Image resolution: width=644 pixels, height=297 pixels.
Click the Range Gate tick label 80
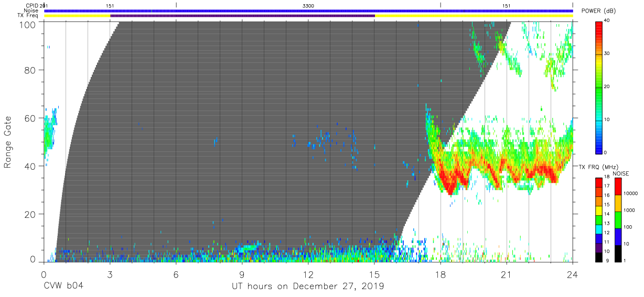pos(30,70)
